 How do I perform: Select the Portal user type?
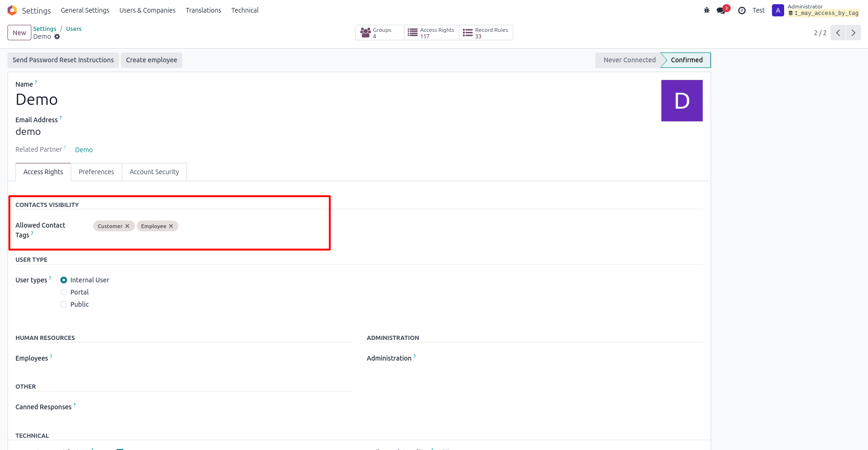click(x=64, y=292)
